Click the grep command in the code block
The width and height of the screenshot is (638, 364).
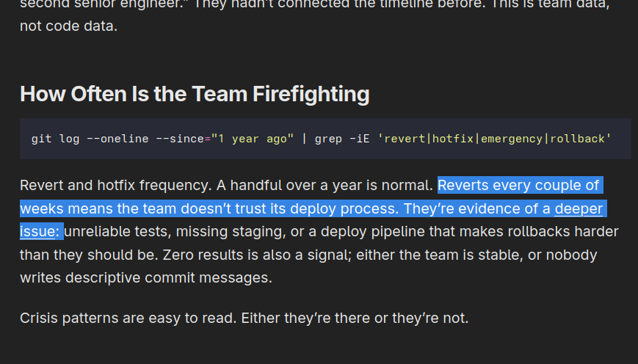pyautogui.click(x=328, y=139)
